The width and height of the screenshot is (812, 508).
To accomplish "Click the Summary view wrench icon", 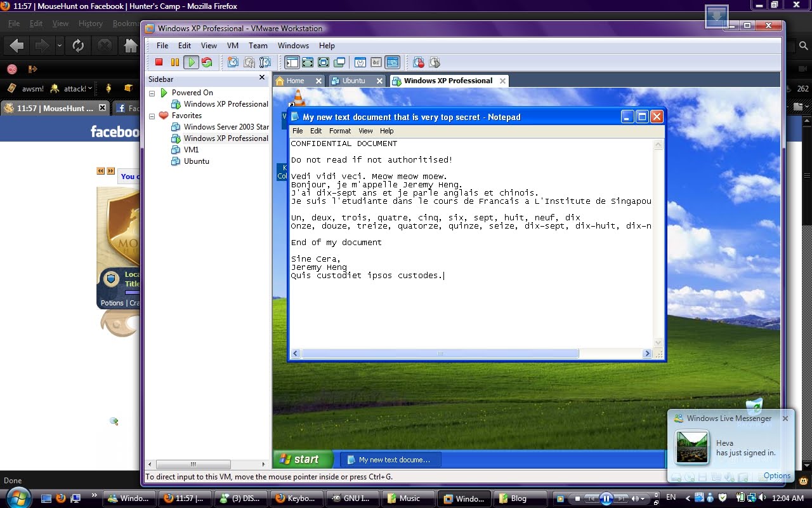I will (360, 62).
